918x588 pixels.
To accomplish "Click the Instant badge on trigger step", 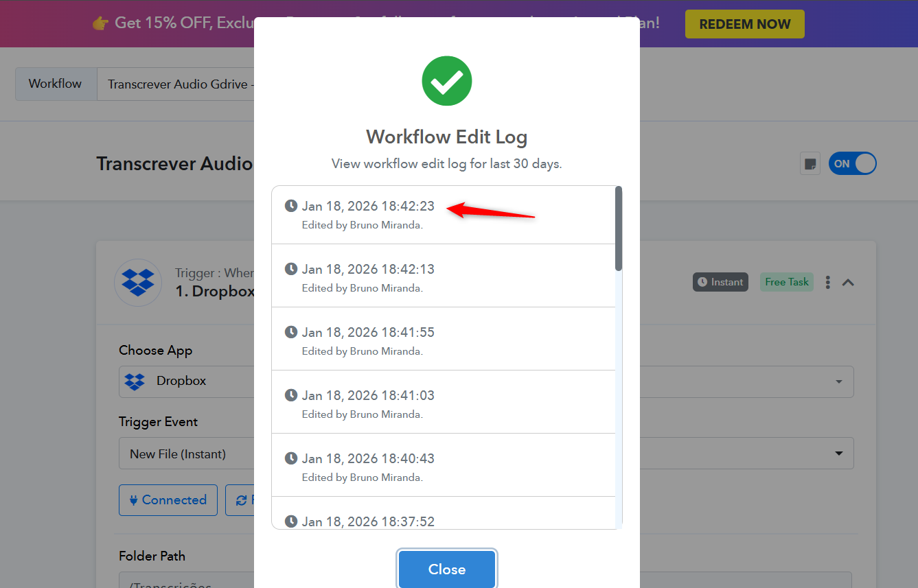I will [720, 282].
